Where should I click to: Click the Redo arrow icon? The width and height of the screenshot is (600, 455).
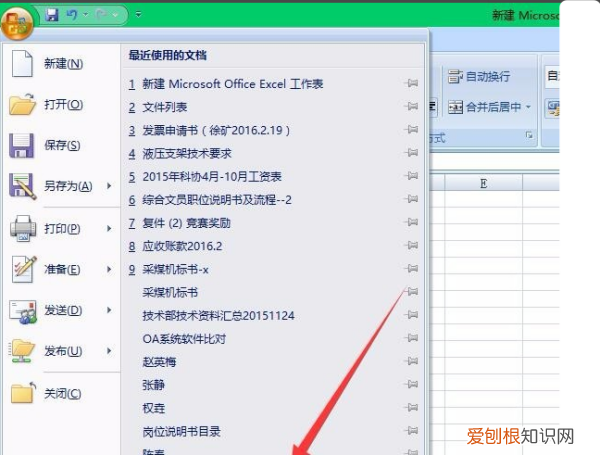pos(101,15)
